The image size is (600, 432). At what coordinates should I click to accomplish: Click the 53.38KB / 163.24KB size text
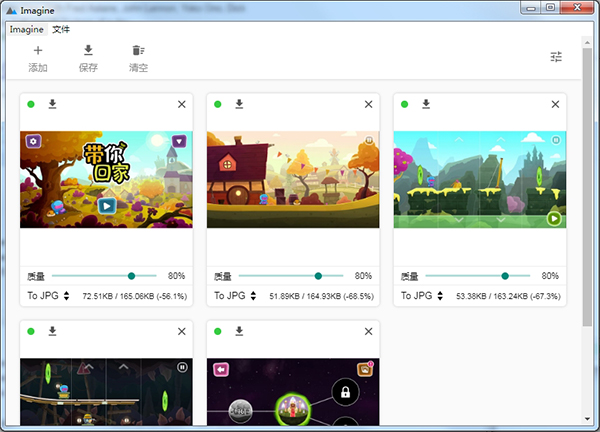coord(508,296)
